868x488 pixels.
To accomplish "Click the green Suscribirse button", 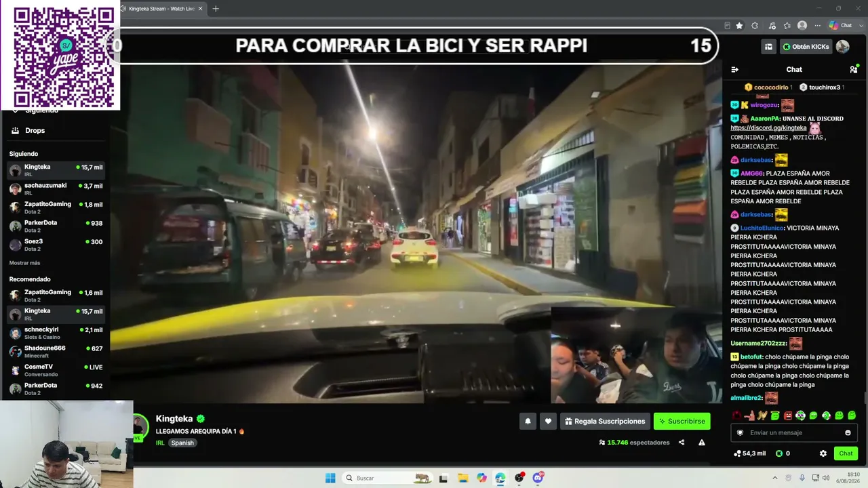I will (682, 421).
